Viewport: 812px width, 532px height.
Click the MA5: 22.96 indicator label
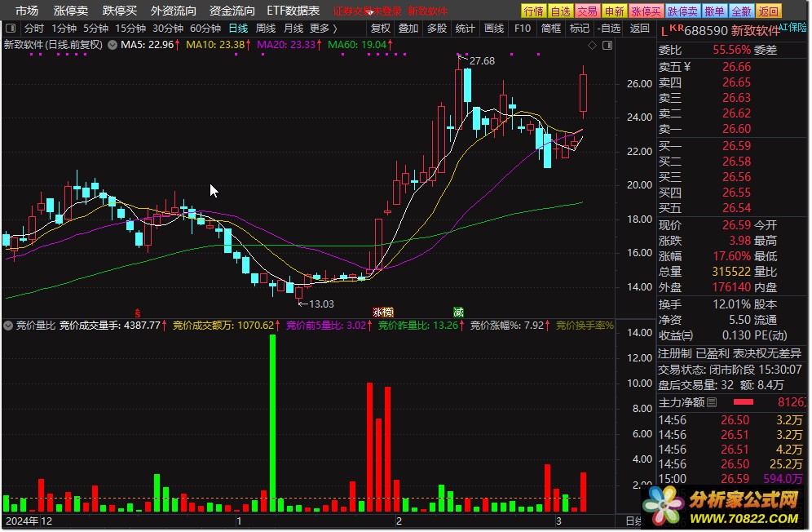click(x=150, y=45)
